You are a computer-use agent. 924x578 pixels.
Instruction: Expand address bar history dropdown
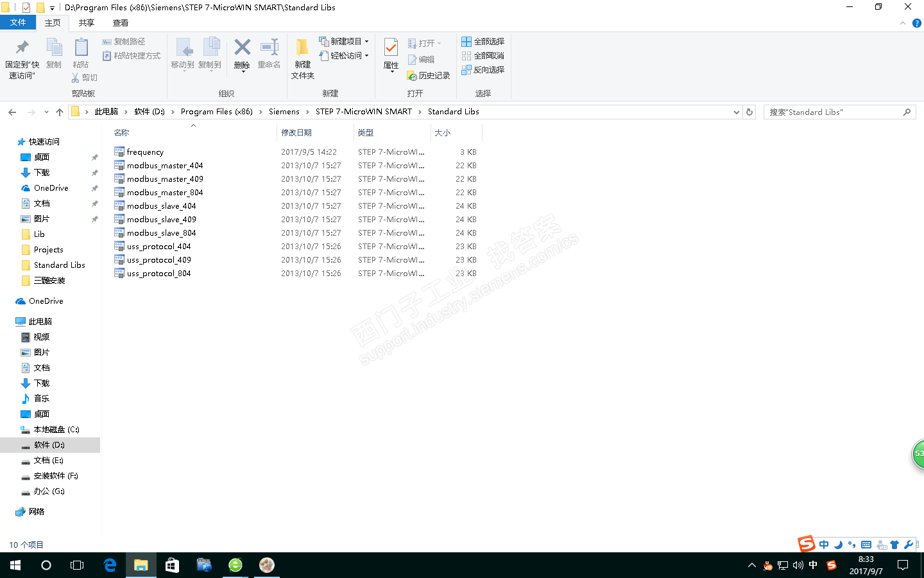736,112
